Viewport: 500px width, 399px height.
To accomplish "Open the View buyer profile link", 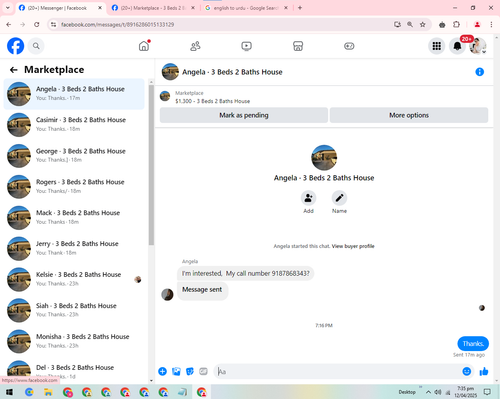I will coord(353,246).
